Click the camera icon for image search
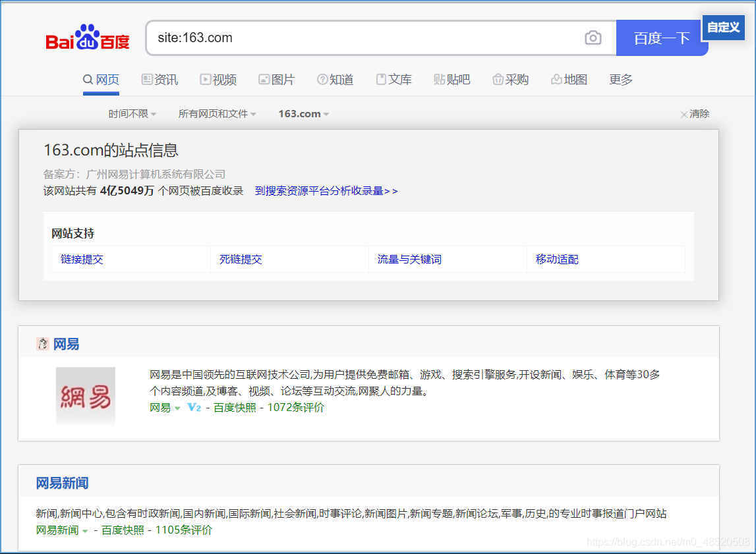 point(593,38)
